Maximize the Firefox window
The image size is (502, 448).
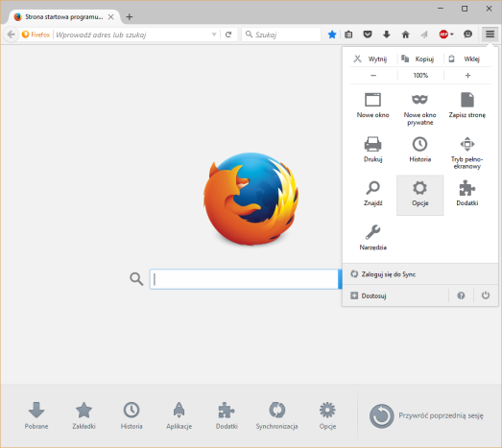465,9
